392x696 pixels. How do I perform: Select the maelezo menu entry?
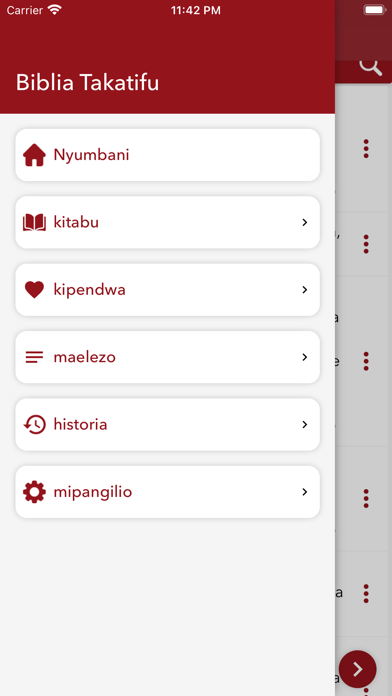tap(168, 357)
